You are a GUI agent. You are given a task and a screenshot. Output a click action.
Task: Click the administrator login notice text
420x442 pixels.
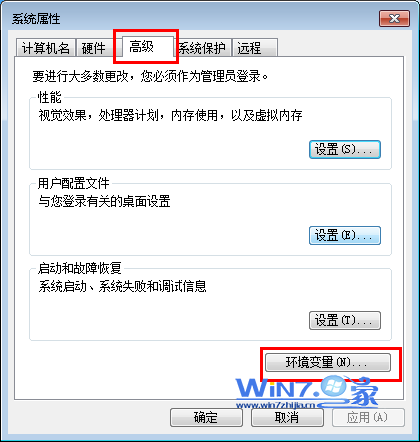pos(150,76)
